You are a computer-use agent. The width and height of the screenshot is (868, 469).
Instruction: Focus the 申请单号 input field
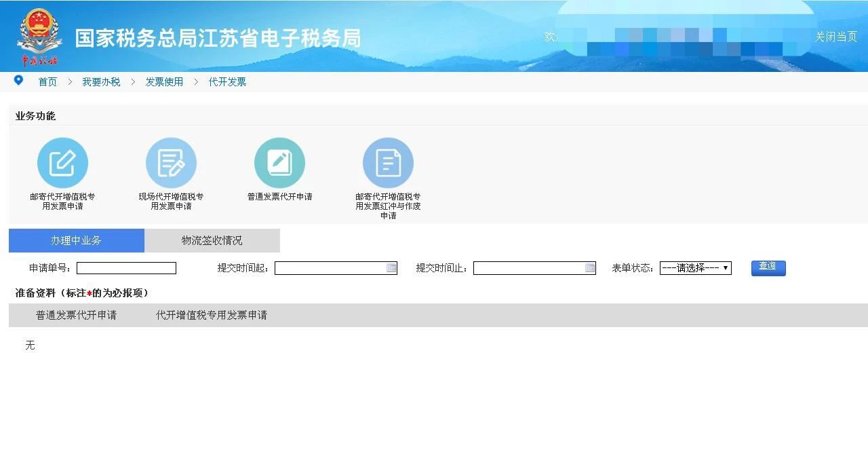(x=126, y=268)
